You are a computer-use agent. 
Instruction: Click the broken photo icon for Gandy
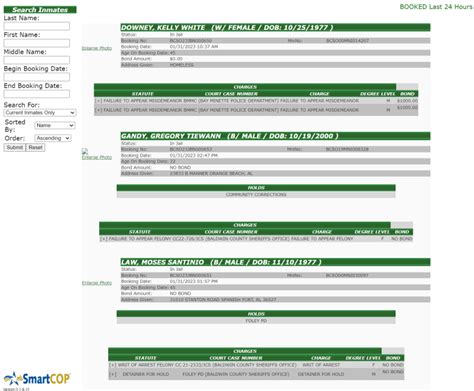[x=85, y=151]
